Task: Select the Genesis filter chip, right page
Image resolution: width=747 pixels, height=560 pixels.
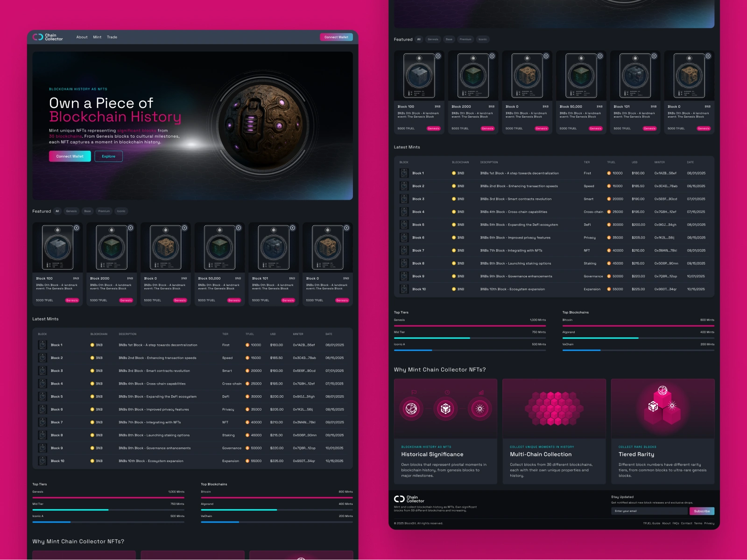Action: [x=433, y=40]
